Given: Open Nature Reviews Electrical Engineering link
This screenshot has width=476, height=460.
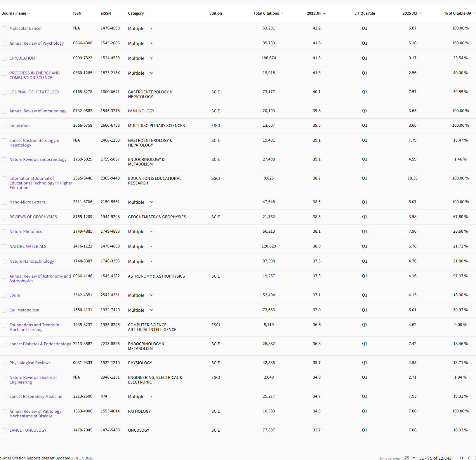Looking at the screenshot, I should pyautogui.click(x=33, y=380).
